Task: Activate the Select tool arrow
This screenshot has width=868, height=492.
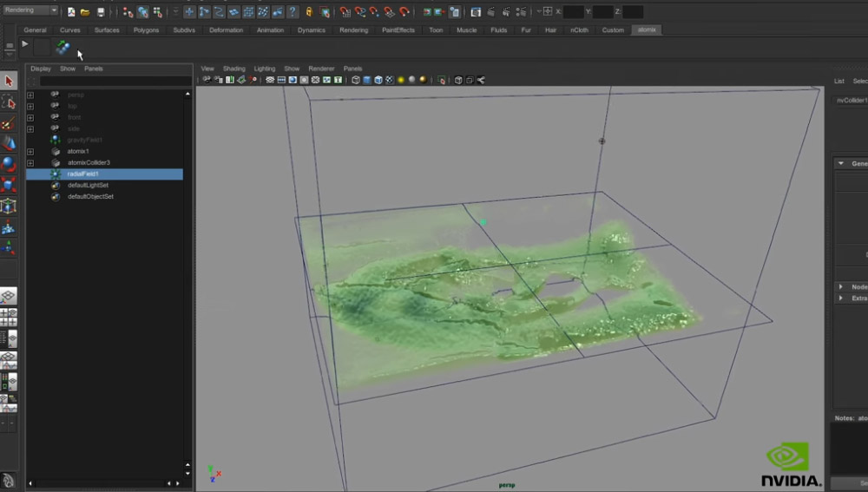Action: (x=9, y=81)
